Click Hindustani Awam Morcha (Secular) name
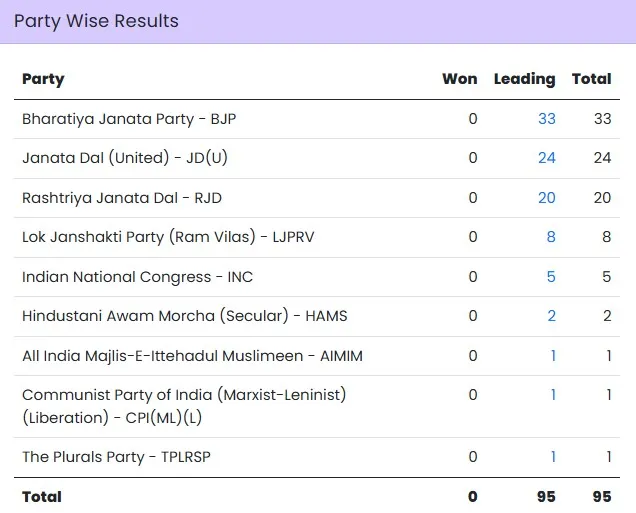The height and width of the screenshot is (513, 636). point(184,316)
